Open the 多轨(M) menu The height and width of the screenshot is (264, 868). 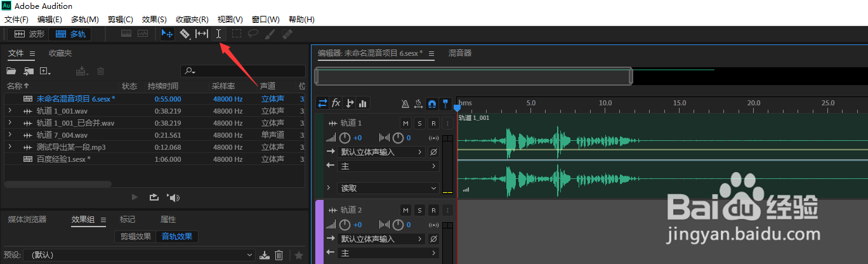click(x=85, y=20)
